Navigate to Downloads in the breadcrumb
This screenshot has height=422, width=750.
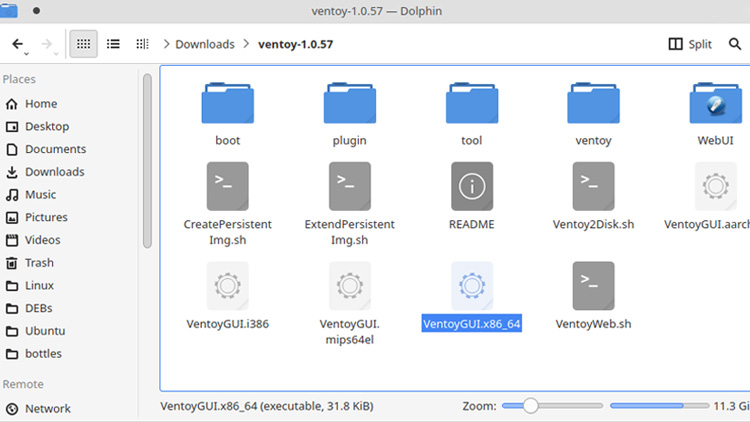[204, 44]
